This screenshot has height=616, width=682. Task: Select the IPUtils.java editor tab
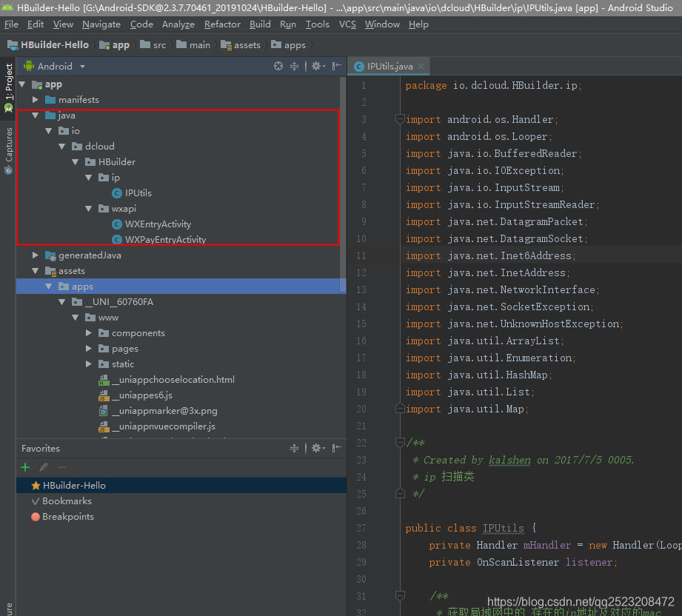(390, 66)
